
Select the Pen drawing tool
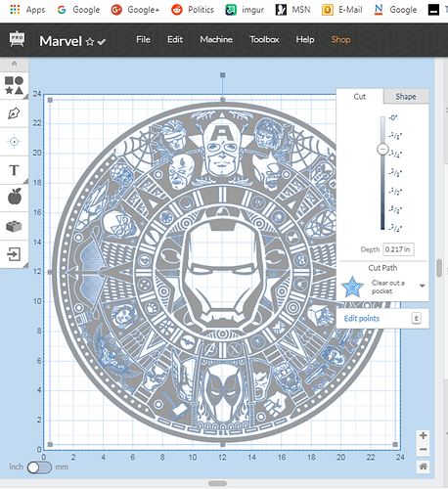click(14, 113)
